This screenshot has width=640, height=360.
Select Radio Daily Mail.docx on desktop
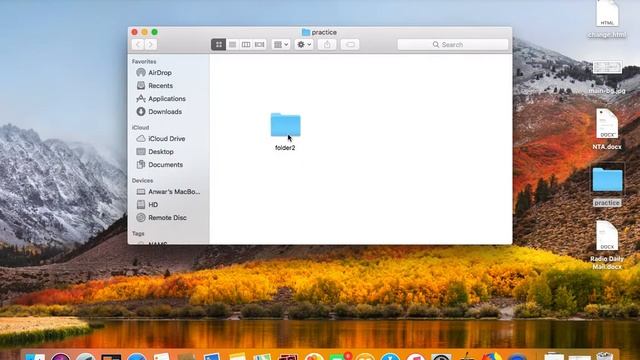click(x=607, y=236)
